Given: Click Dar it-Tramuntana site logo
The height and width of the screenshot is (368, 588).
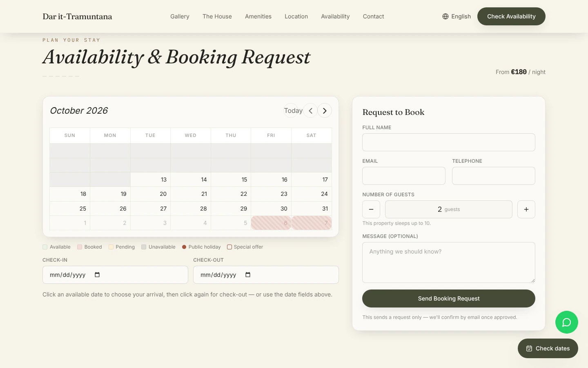Looking at the screenshot, I should [x=77, y=16].
